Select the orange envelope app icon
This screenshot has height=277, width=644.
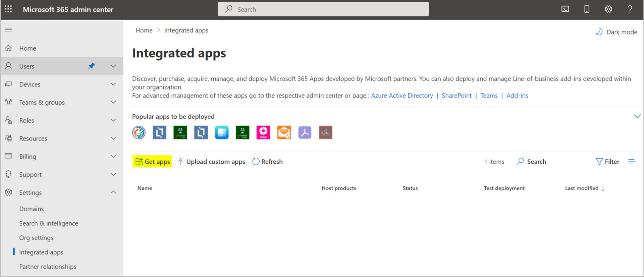(284, 132)
